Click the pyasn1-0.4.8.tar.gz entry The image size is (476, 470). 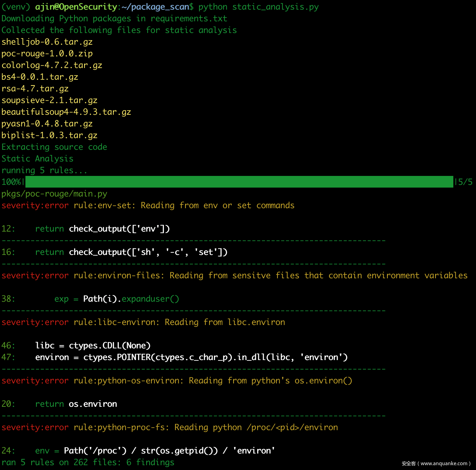47,124
